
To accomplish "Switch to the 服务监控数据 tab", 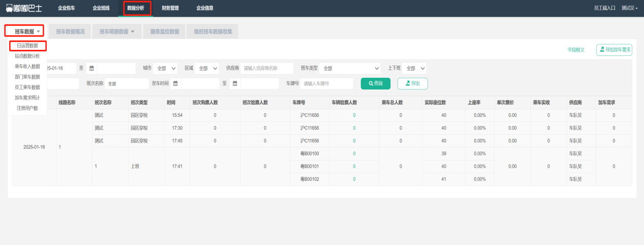I will click(x=164, y=32).
